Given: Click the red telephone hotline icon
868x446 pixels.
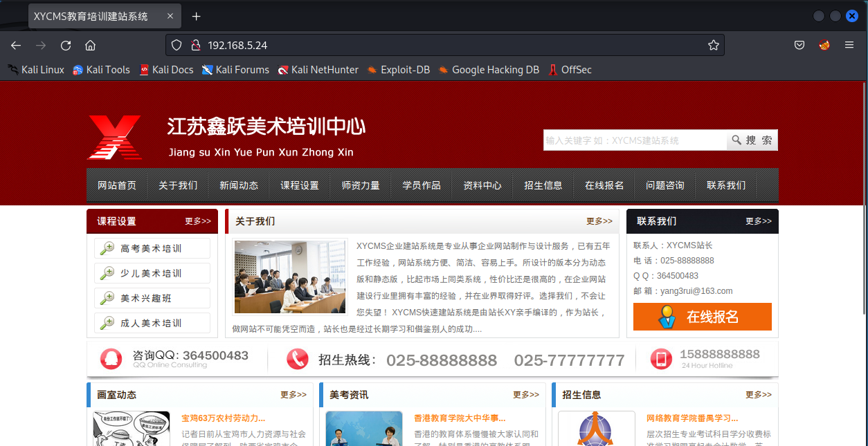Looking at the screenshot, I should (x=298, y=359).
